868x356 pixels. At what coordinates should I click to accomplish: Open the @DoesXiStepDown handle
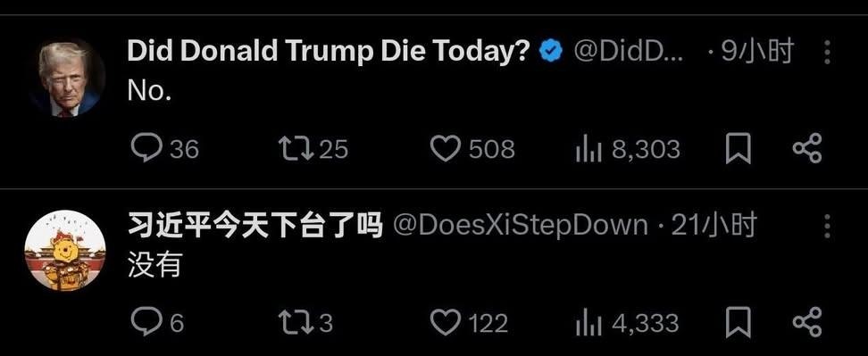tap(520, 226)
